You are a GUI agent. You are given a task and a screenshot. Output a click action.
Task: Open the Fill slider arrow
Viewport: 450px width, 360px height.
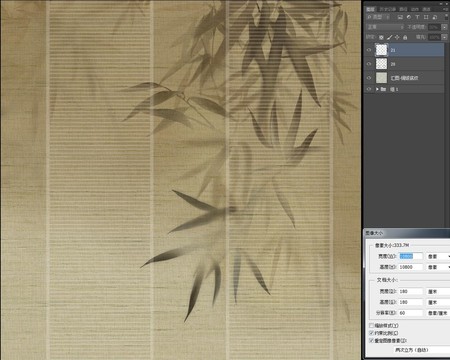click(x=444, y=37)
